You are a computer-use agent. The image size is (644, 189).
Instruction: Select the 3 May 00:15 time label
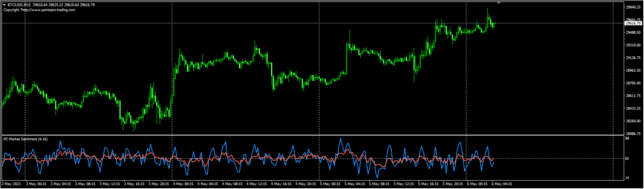pyautogui.click(x=36, y=184)
